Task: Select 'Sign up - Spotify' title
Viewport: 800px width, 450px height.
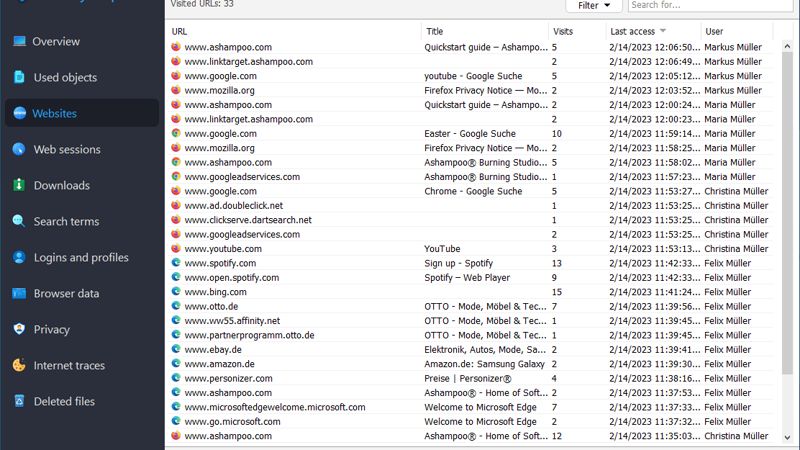Action: coord(458,263)
